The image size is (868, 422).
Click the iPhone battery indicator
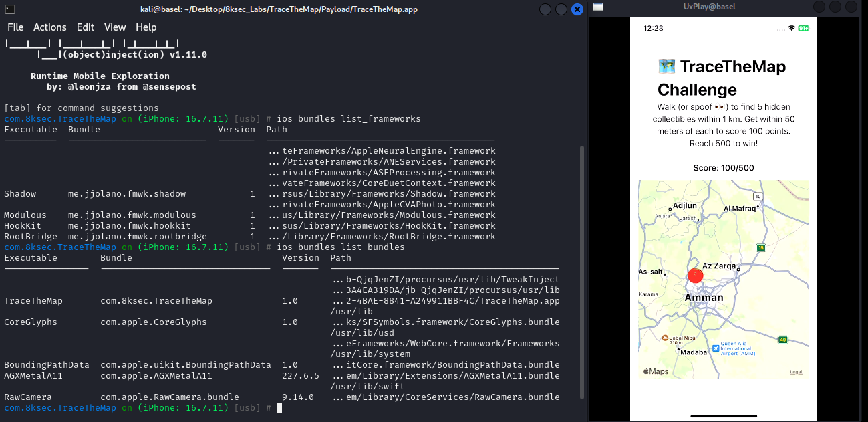tap(803, 28)
